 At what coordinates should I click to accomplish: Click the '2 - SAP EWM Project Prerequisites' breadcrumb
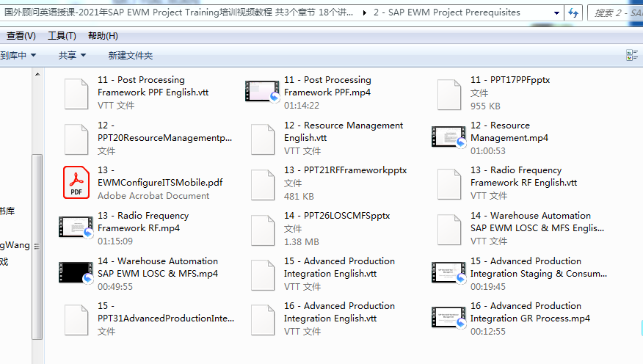(x=447, y=12)
